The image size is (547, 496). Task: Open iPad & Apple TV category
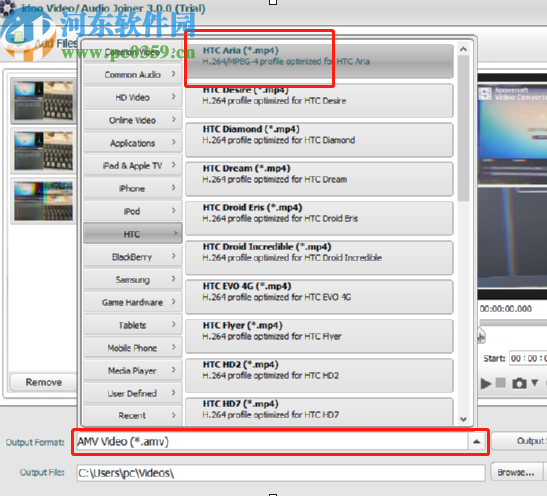pos(133,165)
